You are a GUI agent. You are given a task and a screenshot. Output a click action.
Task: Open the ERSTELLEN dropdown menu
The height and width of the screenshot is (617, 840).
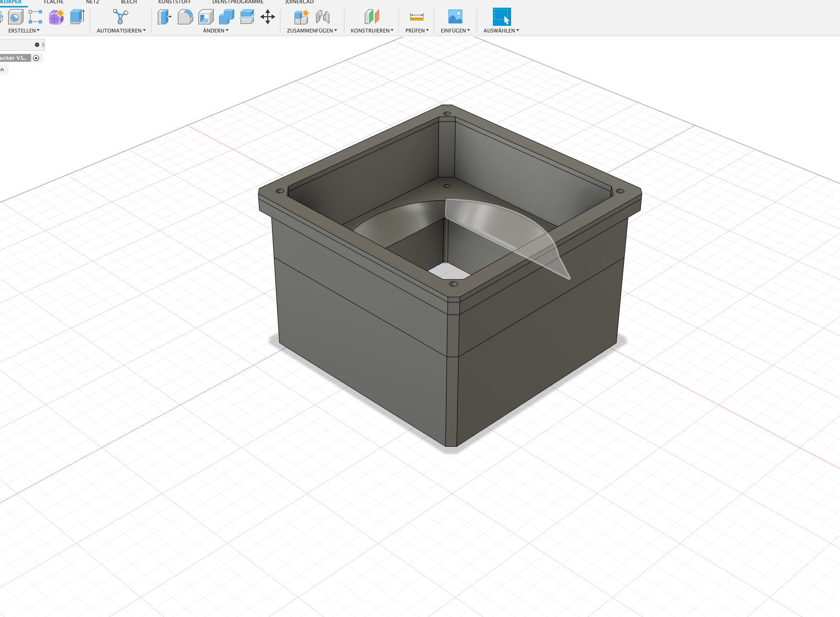click(23, 30)
